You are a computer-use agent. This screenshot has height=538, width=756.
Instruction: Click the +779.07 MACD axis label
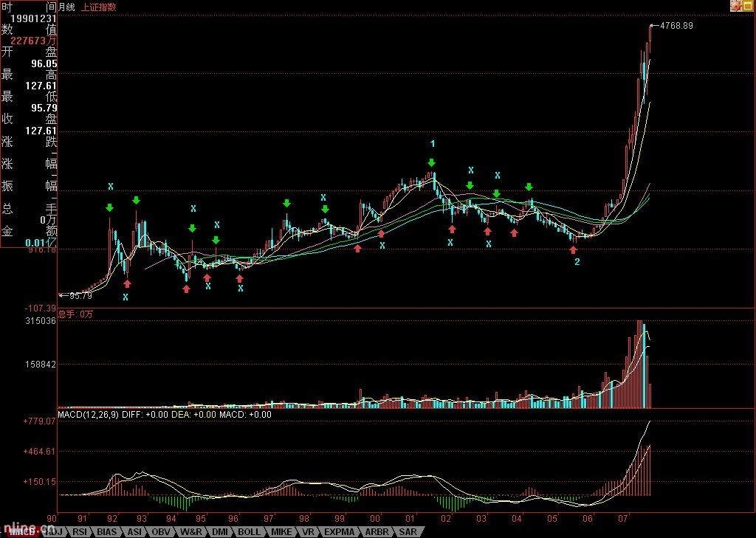(x=40, y=421)
